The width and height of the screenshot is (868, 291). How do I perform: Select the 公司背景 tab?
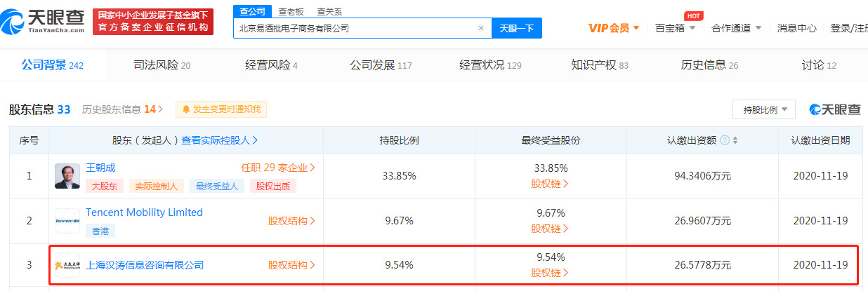tap(53, 65)
